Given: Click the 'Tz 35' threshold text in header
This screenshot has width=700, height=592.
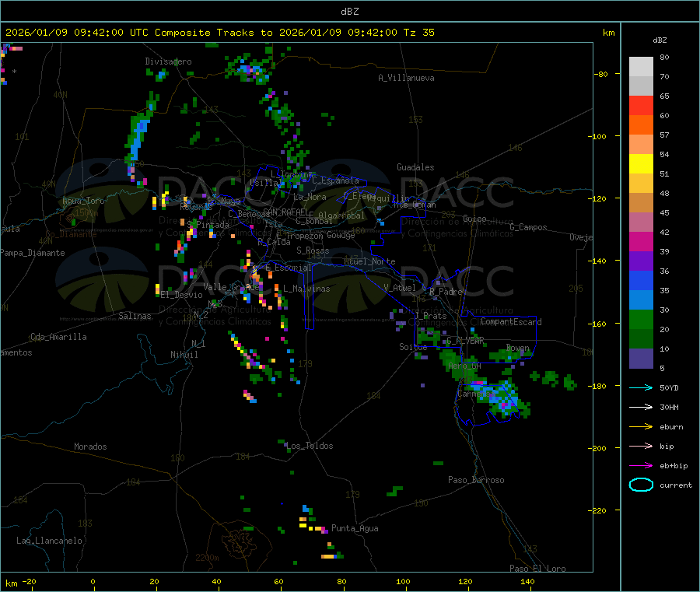Looking at the screenshot, I should coord(418,33).
